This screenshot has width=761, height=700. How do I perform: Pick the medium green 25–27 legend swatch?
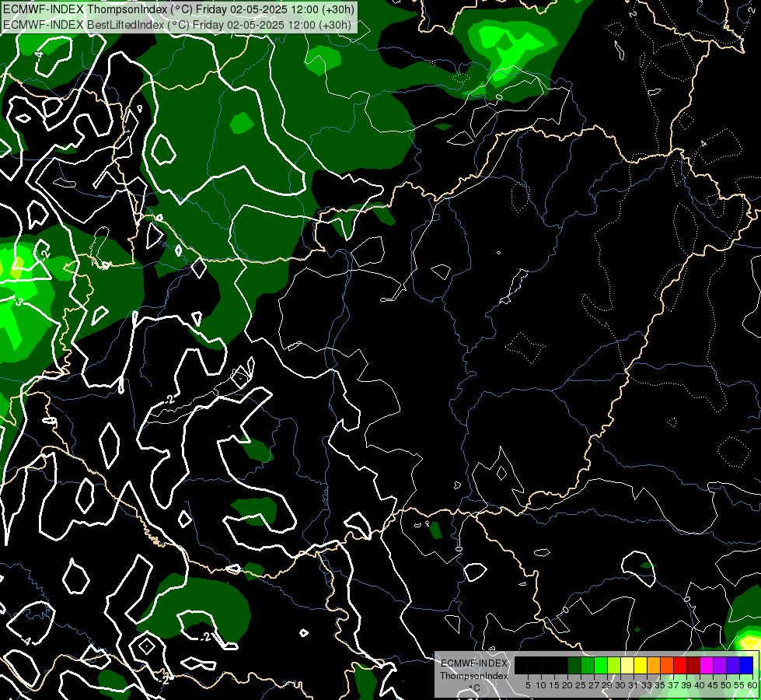pos(588,665)
